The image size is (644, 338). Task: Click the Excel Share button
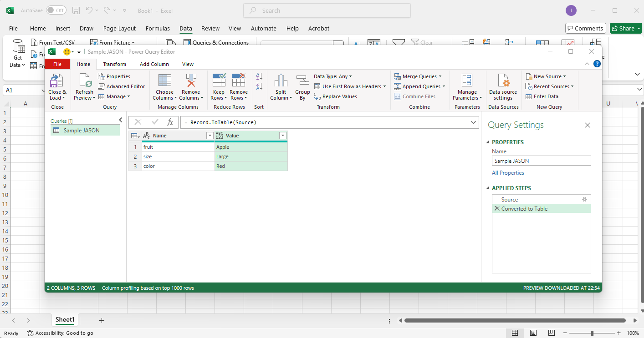(x=626, y=28)
